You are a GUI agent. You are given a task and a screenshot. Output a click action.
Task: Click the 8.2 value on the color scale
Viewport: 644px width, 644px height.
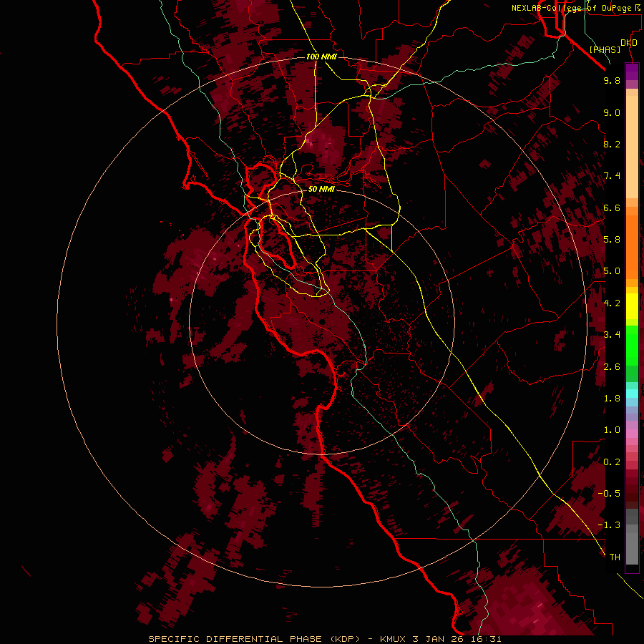click(x=612, y=144)
